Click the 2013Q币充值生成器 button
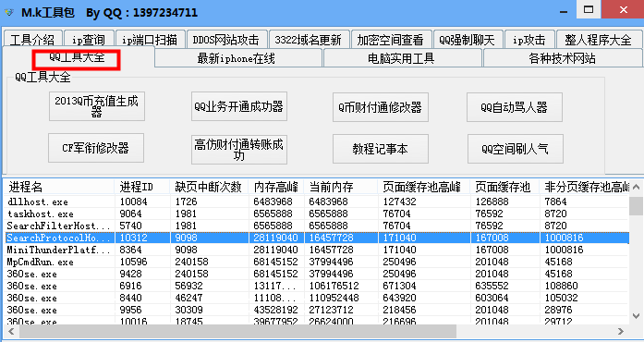The image size is (644, 342). coord(97,106)
